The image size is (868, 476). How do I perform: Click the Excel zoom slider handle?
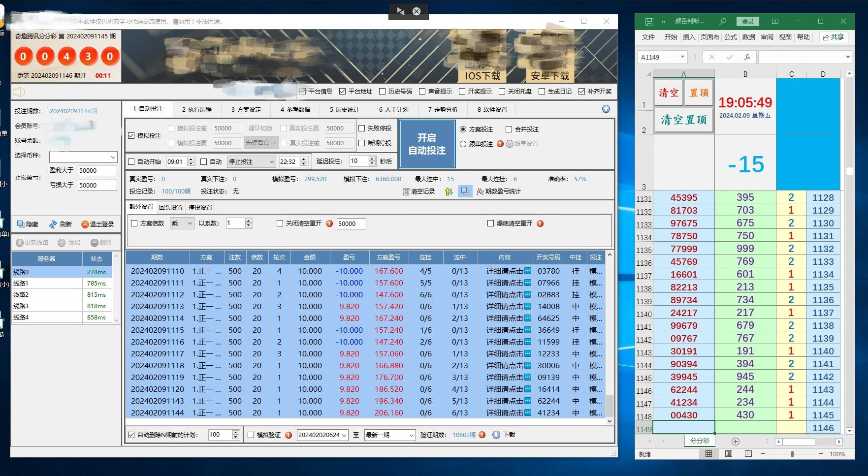pos(792,454)
